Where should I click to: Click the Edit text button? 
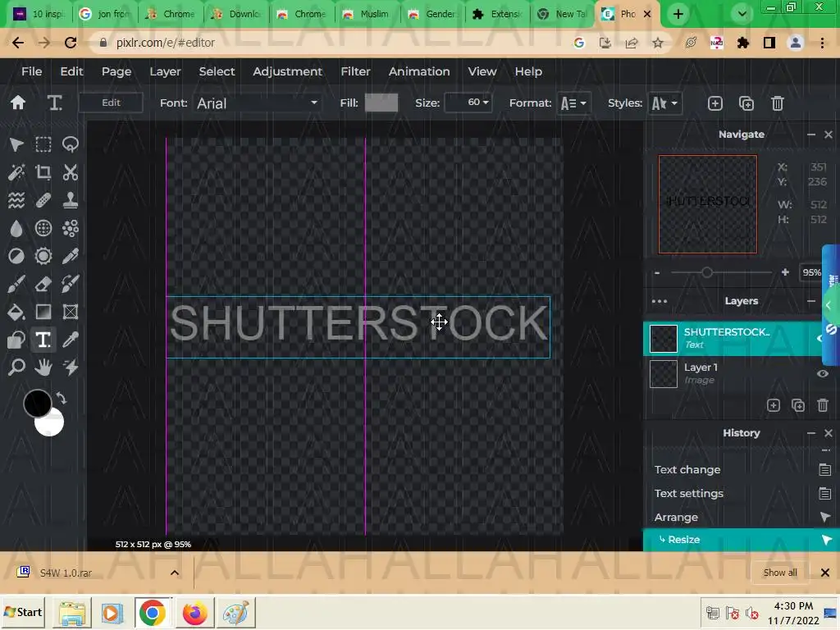111,103
